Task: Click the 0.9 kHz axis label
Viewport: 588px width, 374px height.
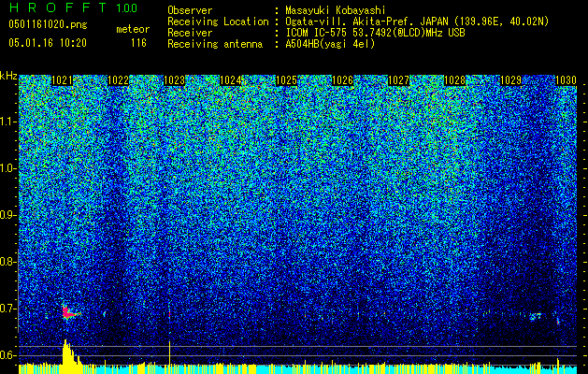Action: pyautogui.click(x=7, y=215)
